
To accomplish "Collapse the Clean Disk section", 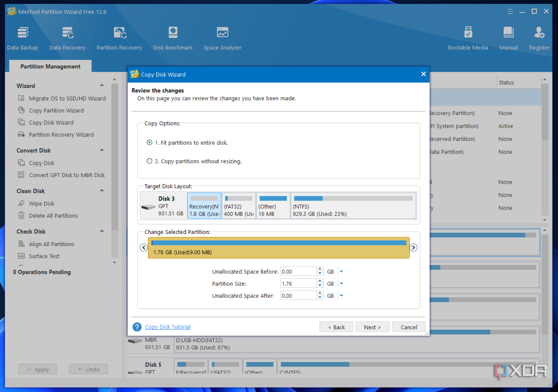I will pyautogui.click(x=102, y=191).
